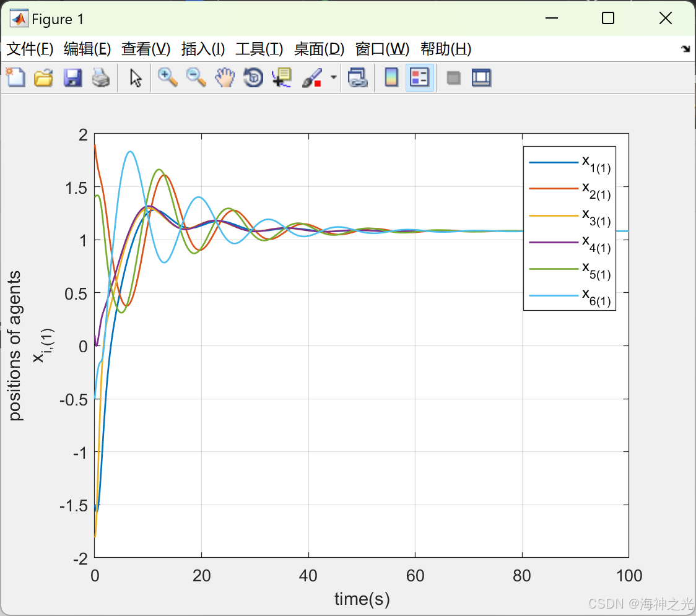Minimize the Figure 1 window
This screenshot has height=616, width=696.
click(x=552, y=18)
